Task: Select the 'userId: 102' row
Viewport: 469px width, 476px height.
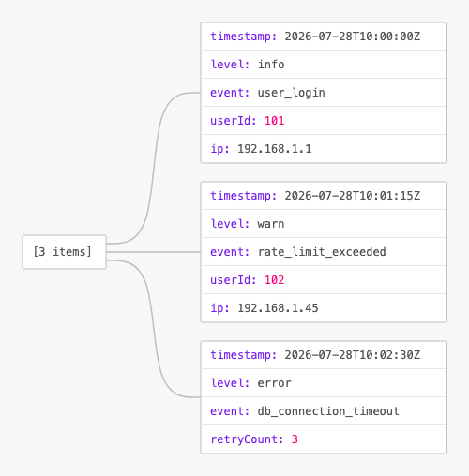Action: 324,280
